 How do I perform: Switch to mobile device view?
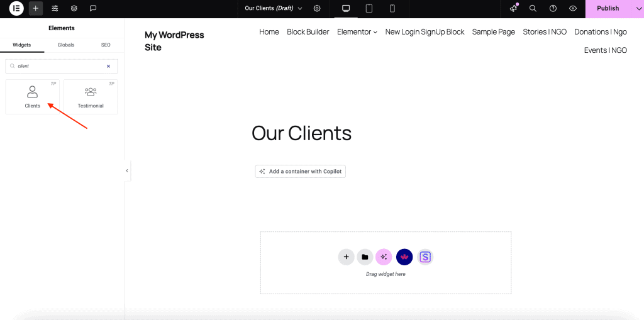(392, 9)
